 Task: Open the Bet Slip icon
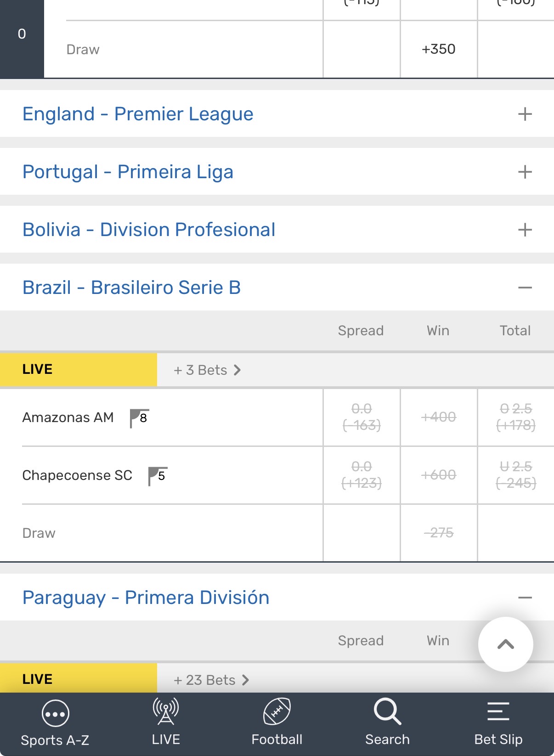tap(498, 712)
